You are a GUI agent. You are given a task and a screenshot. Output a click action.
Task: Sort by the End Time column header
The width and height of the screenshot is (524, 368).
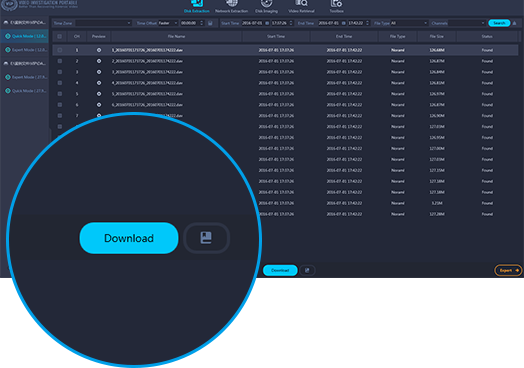[x=344, y=36]
